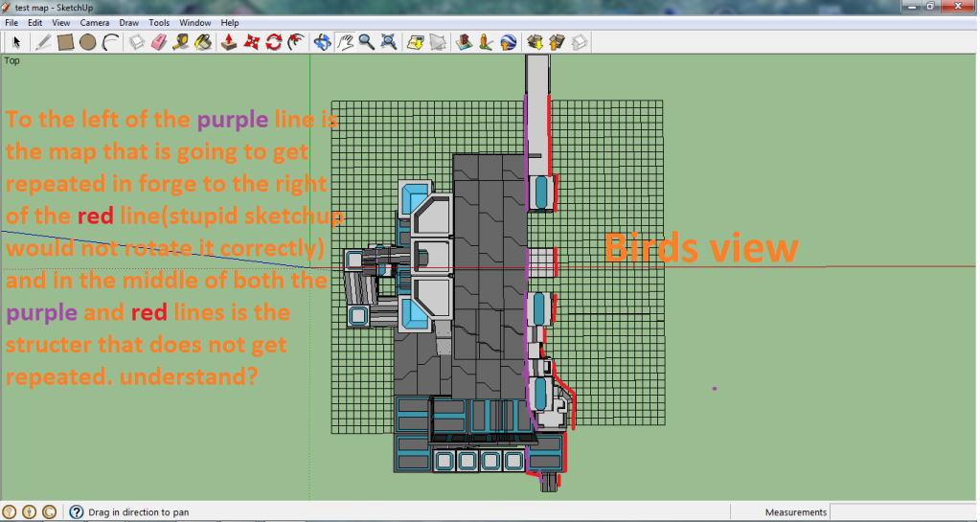
Task: Select the Orbit camera tool
Action: click(323, 42)
